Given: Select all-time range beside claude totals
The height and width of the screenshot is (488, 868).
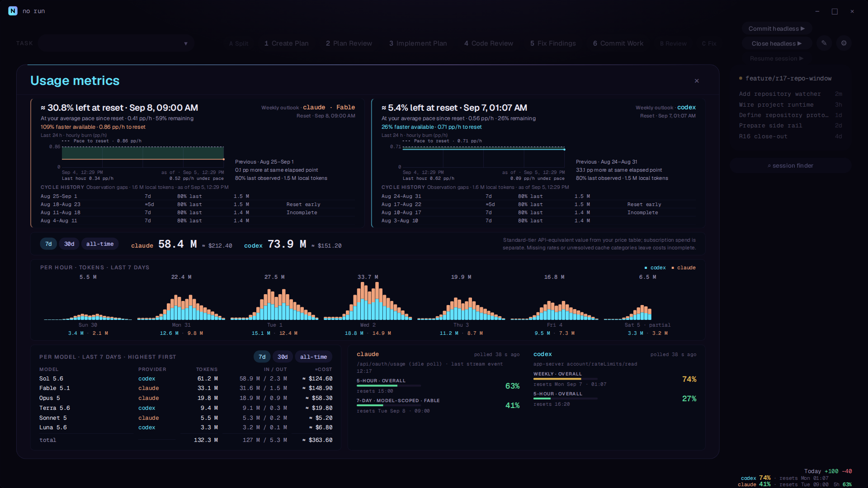Looking at the screenshot, I should (x=100, y=244).
